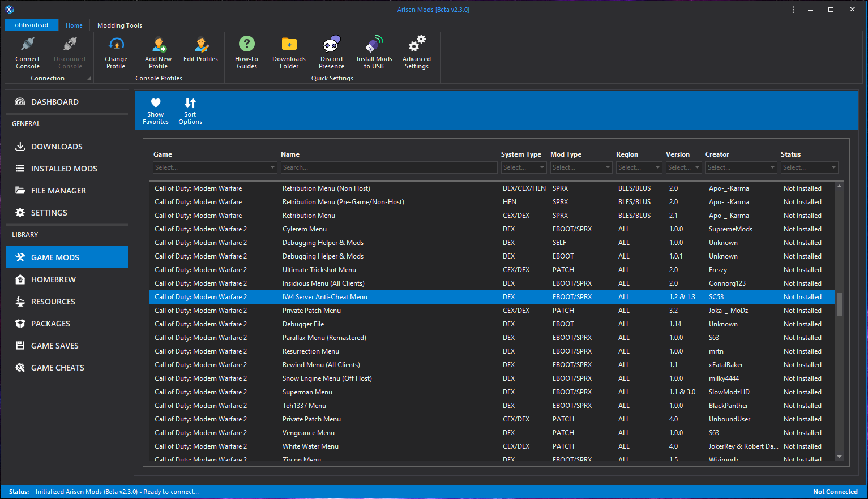Open the Downloads Folder
The width and height of the screenshot is (868, 499).
[289, 52]
